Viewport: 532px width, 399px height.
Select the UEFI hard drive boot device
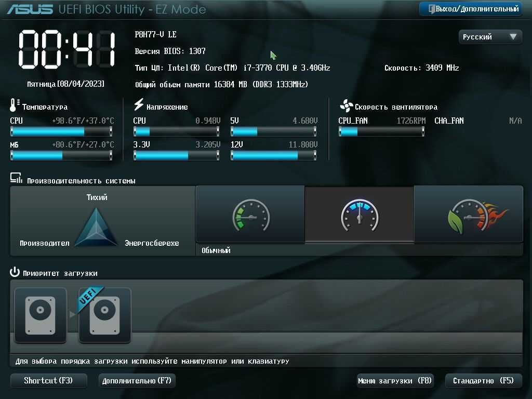[105, 315]
